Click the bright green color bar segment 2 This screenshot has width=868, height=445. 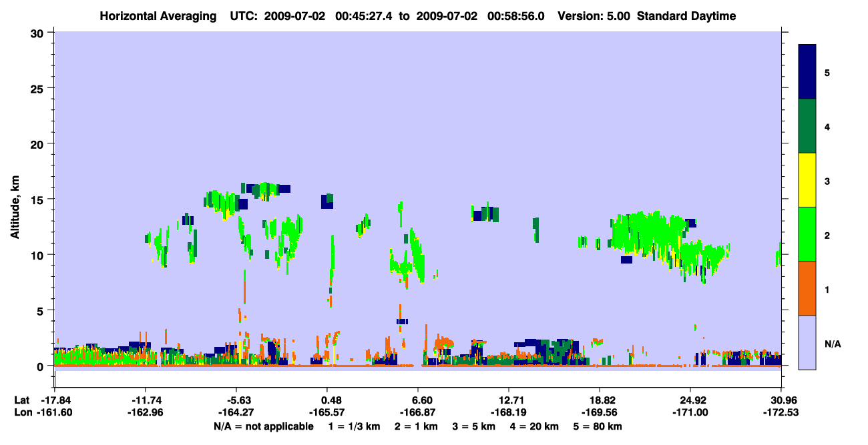pos(807,234)
